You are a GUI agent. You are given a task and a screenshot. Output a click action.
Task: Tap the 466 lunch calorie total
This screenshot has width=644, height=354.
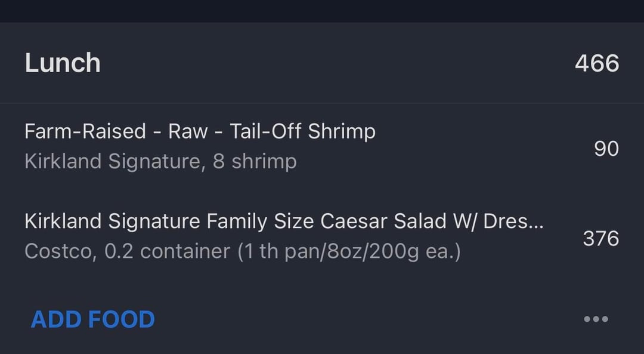pos(597,63)
